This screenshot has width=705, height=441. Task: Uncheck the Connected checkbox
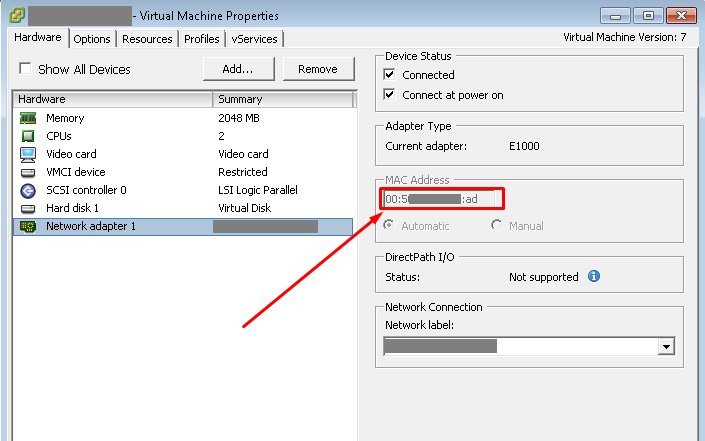click(x=390, y=75)
